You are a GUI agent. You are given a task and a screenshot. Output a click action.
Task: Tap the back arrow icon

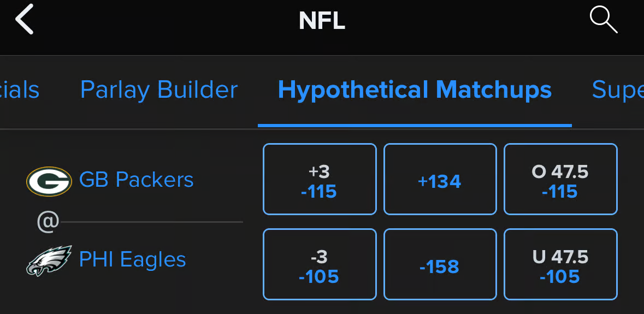25,20
